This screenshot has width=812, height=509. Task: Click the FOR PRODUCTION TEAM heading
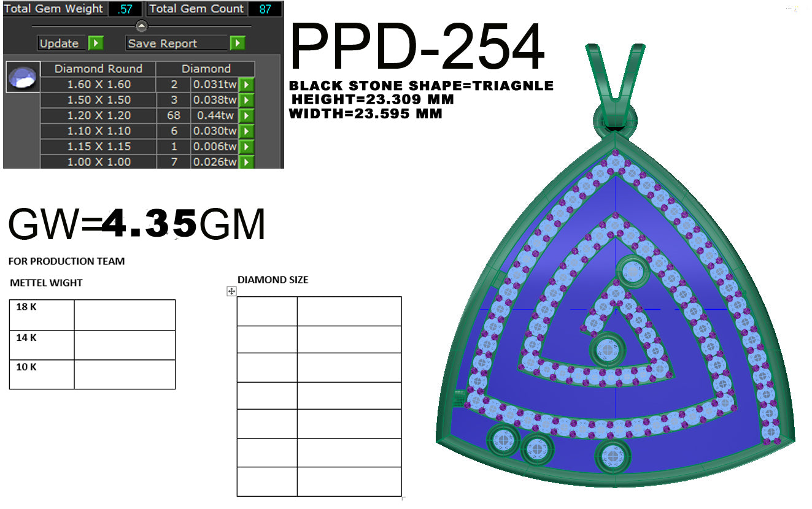tap(66, 261)
